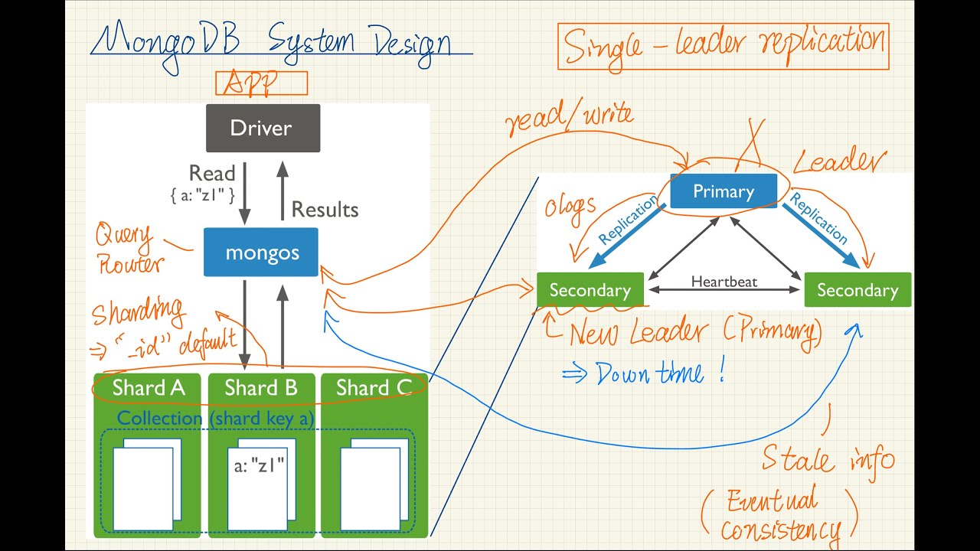Click the handwritten Stale info note
Screen dimensions: 980x551
[828, 459]
